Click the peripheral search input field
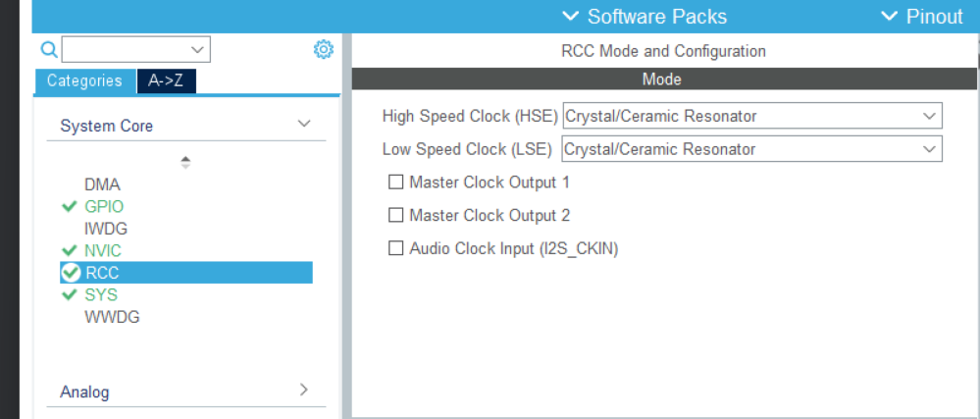980x419 pixels. pos(126,49)
